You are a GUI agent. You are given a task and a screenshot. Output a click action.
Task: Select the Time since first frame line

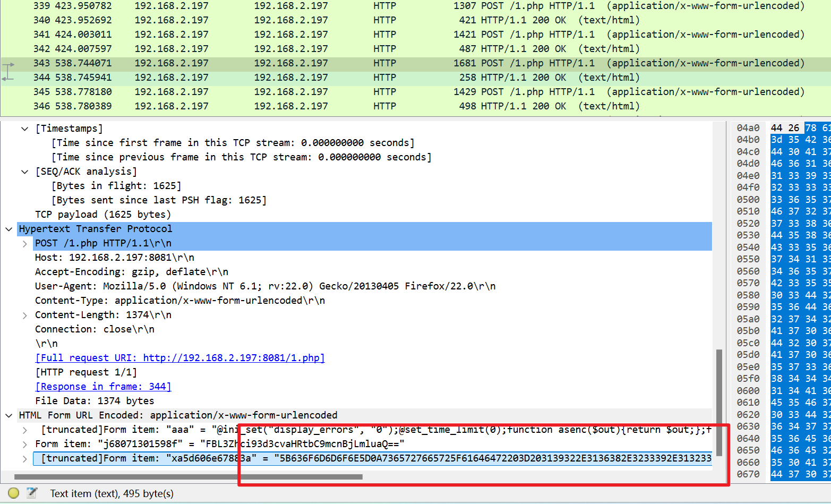coord(233,143)
